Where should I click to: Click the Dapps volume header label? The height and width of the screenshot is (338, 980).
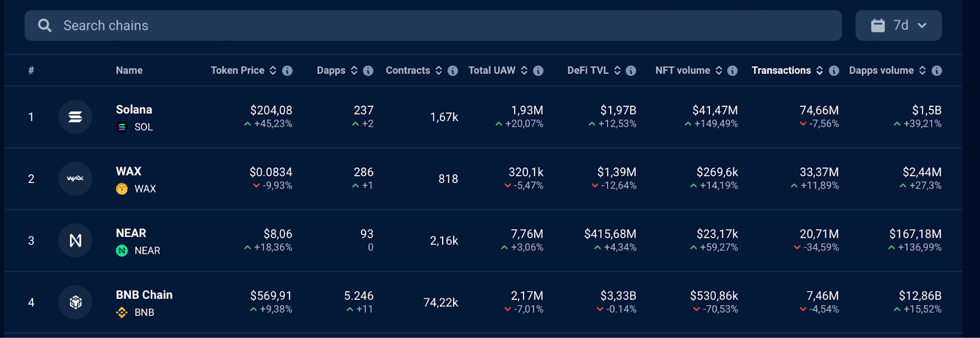(881, 70)
